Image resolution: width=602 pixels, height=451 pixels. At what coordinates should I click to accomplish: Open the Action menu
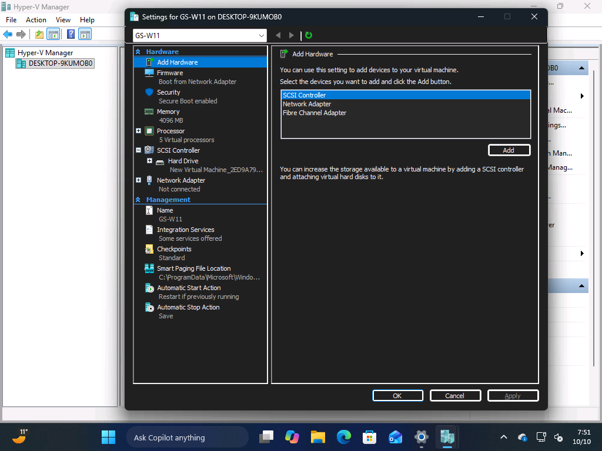tap(36, 20)
